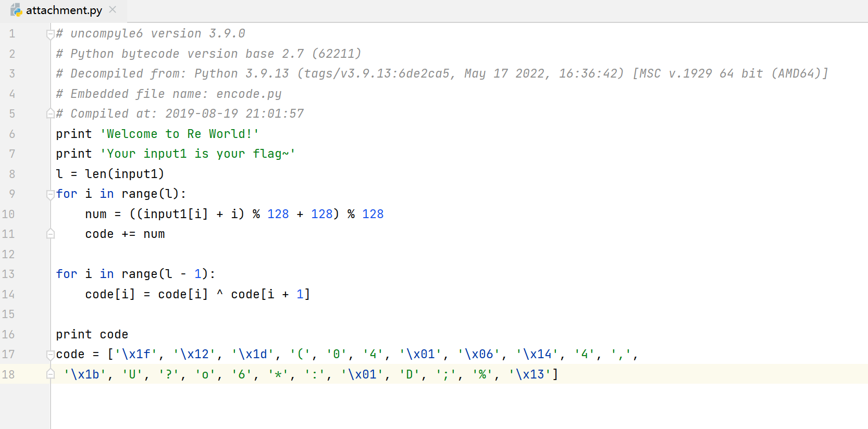The width and height of the screenshot is (868, 429).
Task: Click the 'Welcome to Re World!' string
Action: (x=180, y=134)
